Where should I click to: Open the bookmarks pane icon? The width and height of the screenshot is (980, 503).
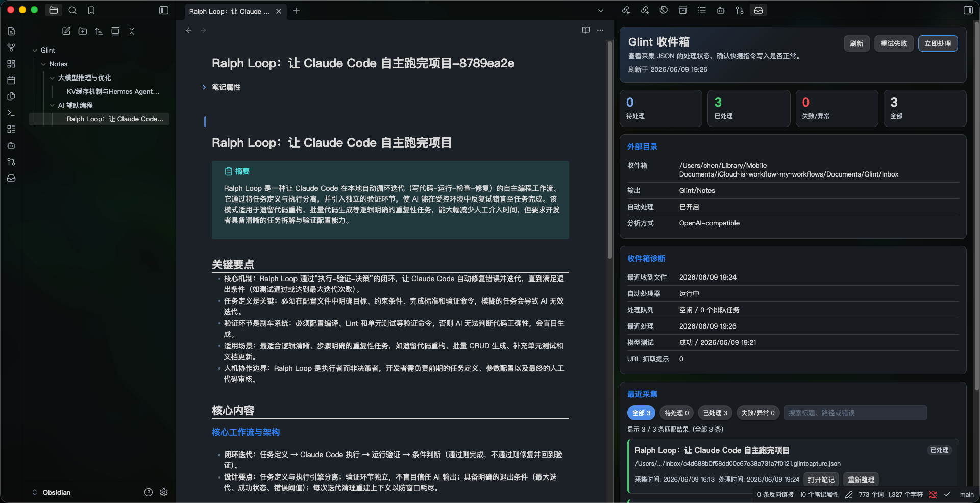pos(91,10)
